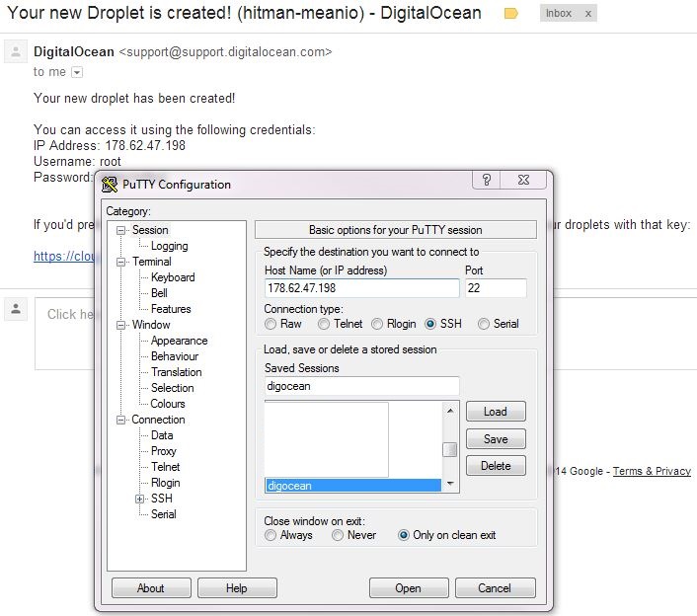This screenshot has width=697, height=616.
Task: Click the DigitalOcean sender avatar icon
Action: (x=16, y=51)
